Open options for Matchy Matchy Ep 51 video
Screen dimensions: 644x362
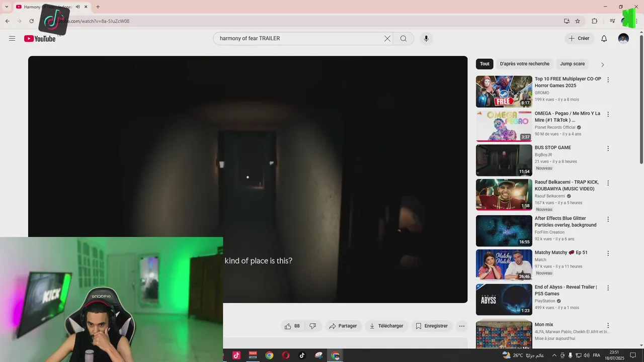coord(608,253)
